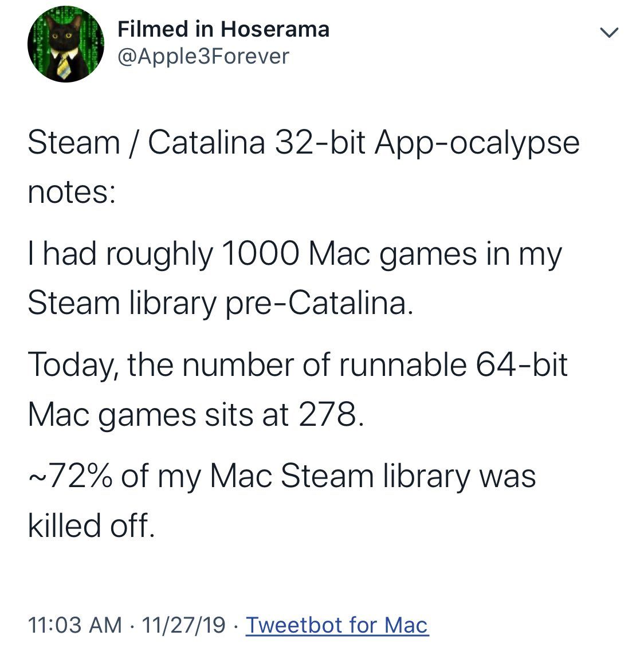The image size is (644, 651).
Task: Click the word App-ocalypse in the tweet
Action: (477, 142)
